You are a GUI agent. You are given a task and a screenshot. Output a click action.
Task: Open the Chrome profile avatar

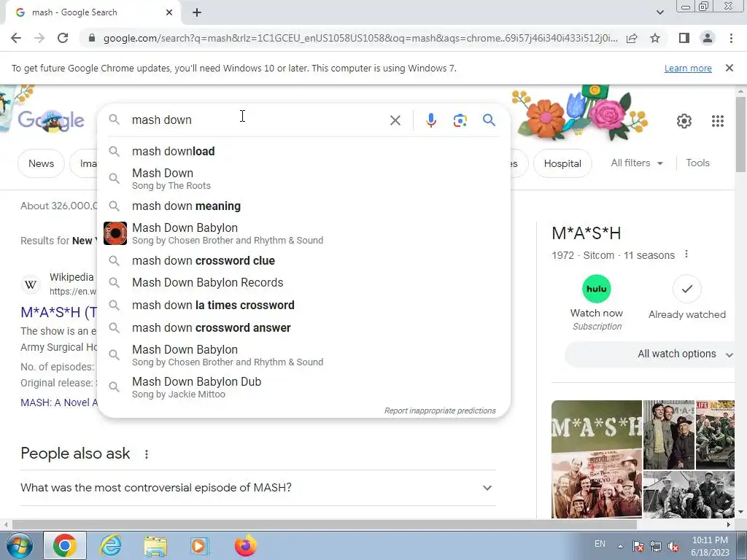coord(708,38)
